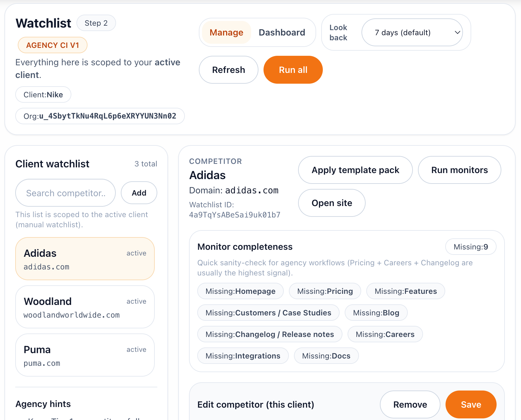
Task: Click the Client:Nike chip
Action: click(43, 94)
